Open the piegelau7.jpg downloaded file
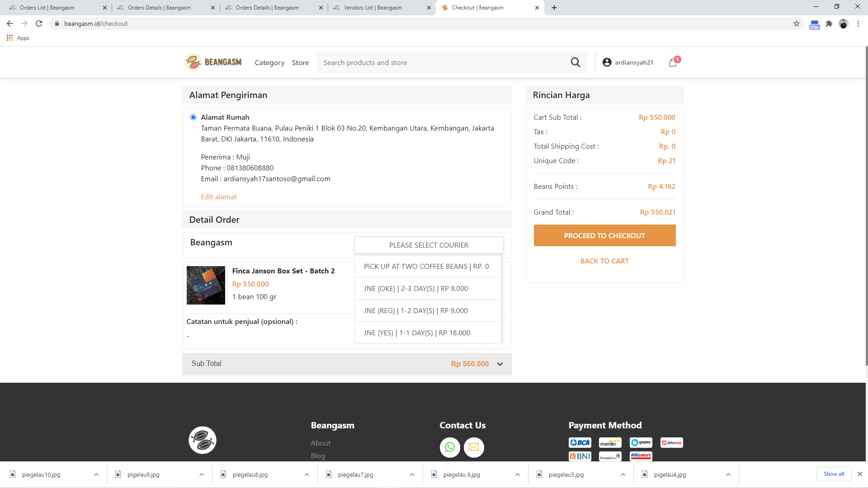Image resolution: width=868 pixels, height=488 pixels. pos(355,474)
